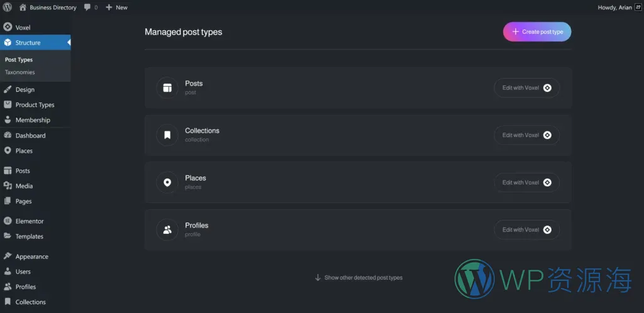Click the Collections bookmark icon in sidebar
Viewport: 644px width, 313px height.
[8, 302]
